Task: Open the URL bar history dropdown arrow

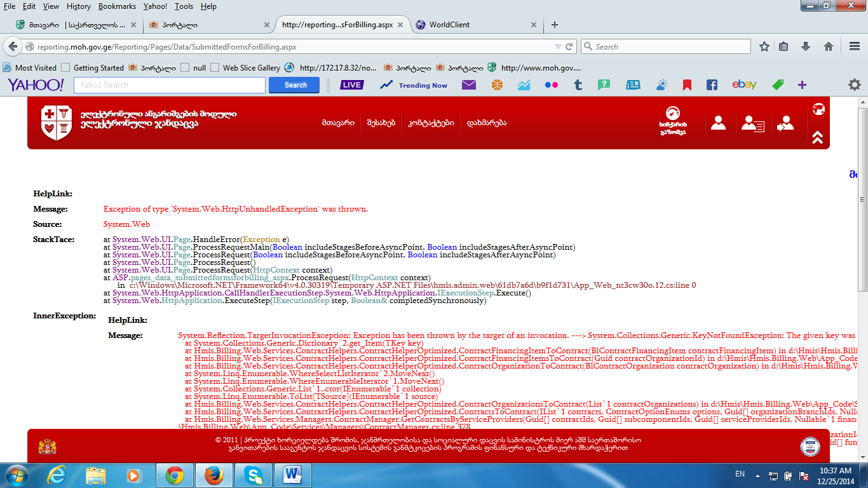Action: coord(557,47)
